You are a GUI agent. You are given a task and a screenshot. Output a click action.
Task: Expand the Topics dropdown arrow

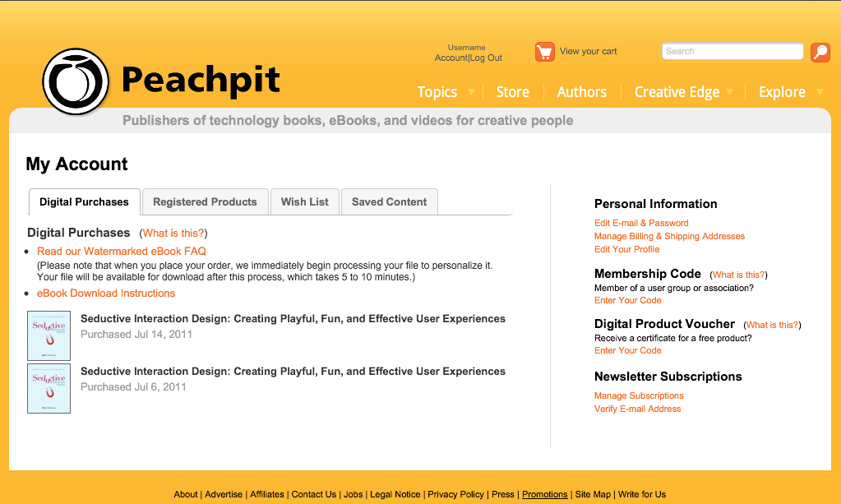click(x=471, y=92)
